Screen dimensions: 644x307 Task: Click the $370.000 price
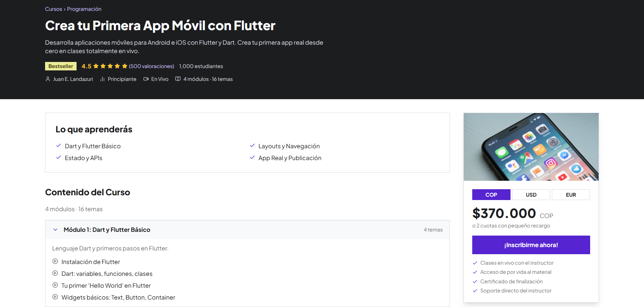click(x=504, y=213)
